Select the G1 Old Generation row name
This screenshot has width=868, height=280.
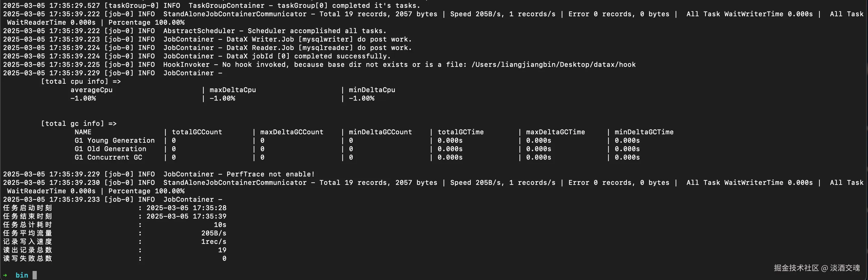pyautogui.click(x=110, y=149)
